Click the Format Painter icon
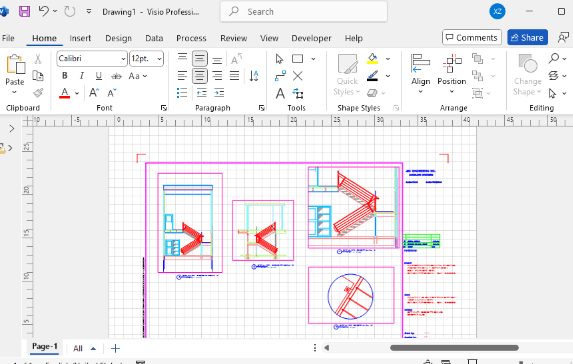 click(38, 93)
